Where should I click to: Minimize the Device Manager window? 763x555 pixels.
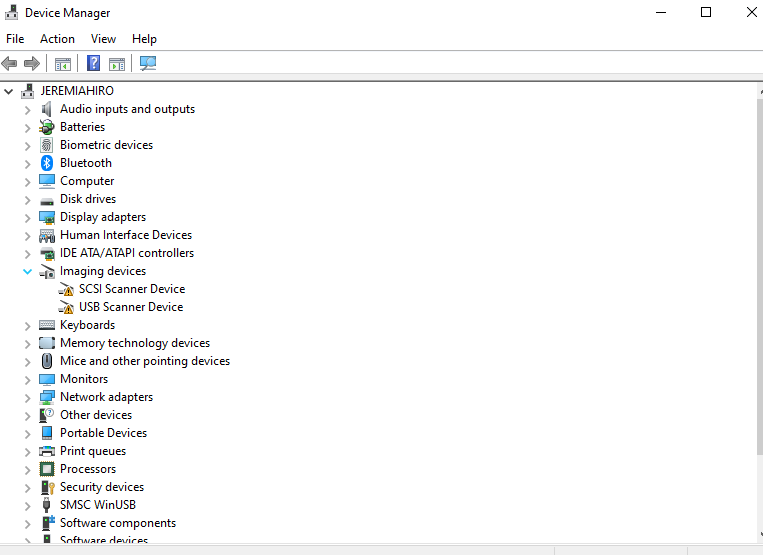click(x=661, y=12)
